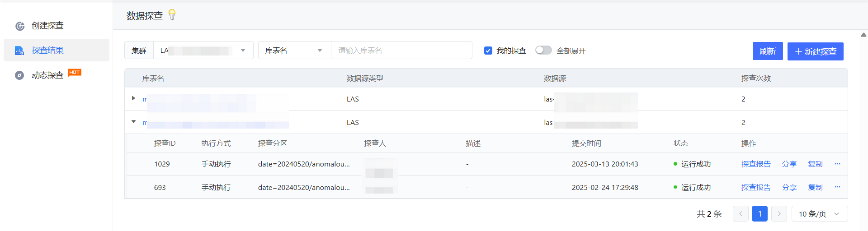Click the 创建探查 sidebar icon

click(20, 26)
